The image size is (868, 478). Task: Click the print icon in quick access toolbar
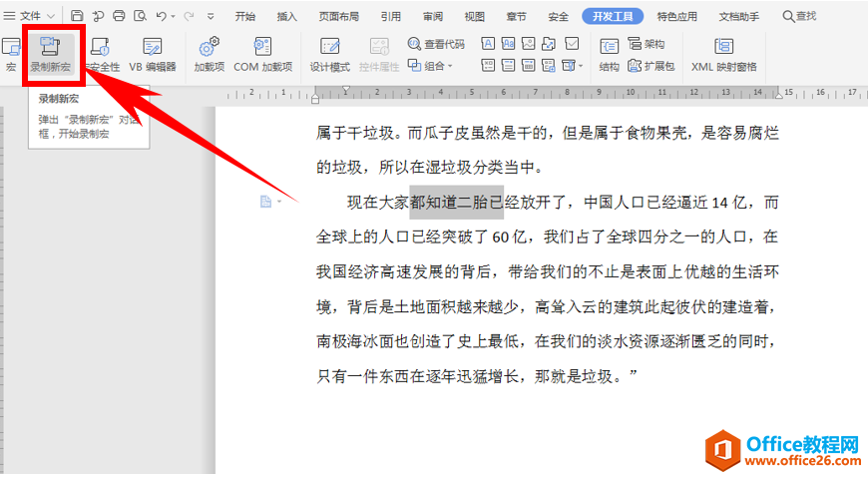(119, 16)
